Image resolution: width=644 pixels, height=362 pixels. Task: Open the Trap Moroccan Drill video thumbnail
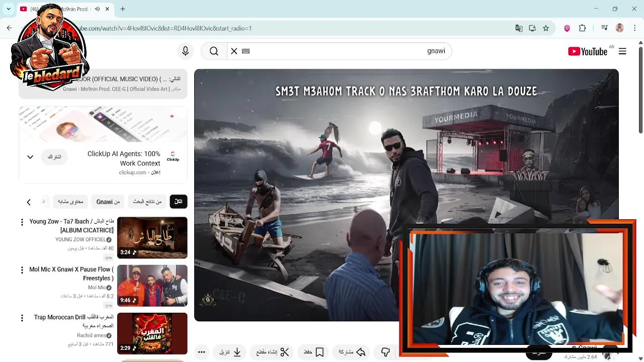(152, 333)
